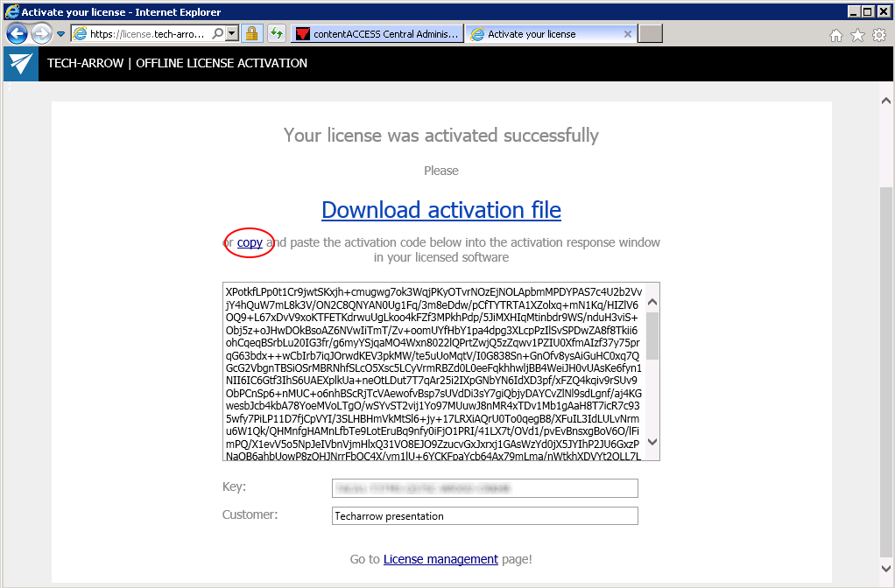This screenshot has width=895, height=588.
Task: Click the padlock security icon
Action: pos(252,33)
